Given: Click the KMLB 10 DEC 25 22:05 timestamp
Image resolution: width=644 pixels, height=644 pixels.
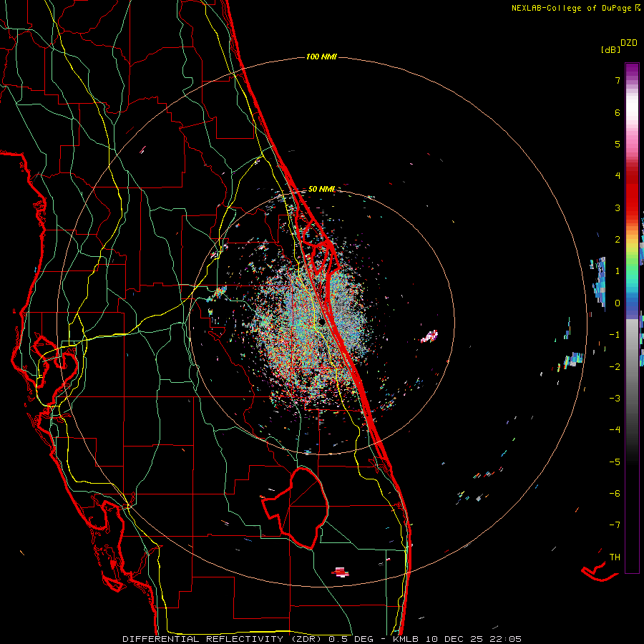Looking at the screenshot, I should pyautogui.click(x=457, y=639).
